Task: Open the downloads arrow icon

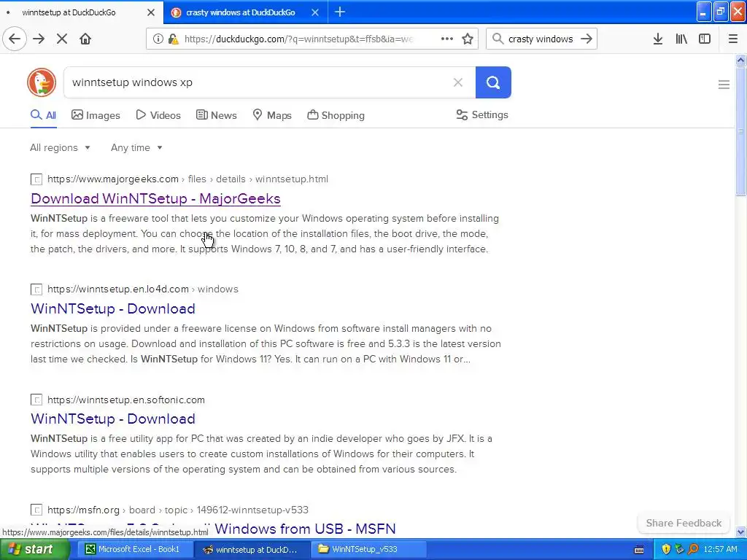Action: pyautogui.click(x=658, y=39)
